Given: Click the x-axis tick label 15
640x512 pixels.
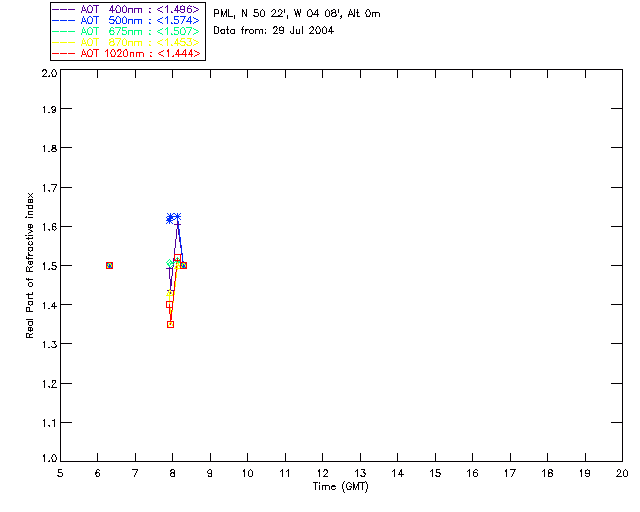Looking at the screenshot, I should coord(435,473).
